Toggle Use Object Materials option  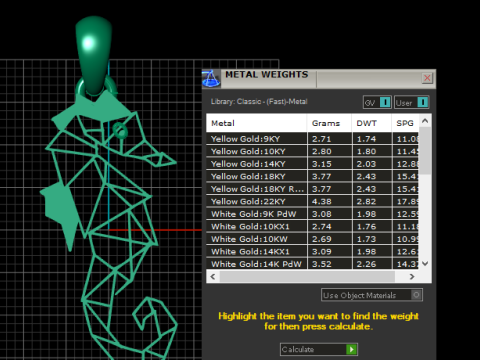(x=372, y=295)
